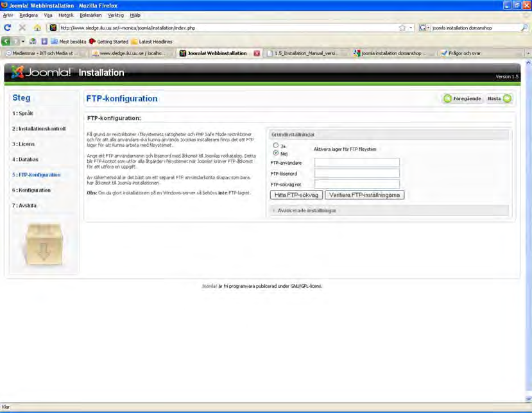The width and height of the screenshot is (532, 413).
Task: Click the FTP-sökväg rot input field
Action: 357,184
